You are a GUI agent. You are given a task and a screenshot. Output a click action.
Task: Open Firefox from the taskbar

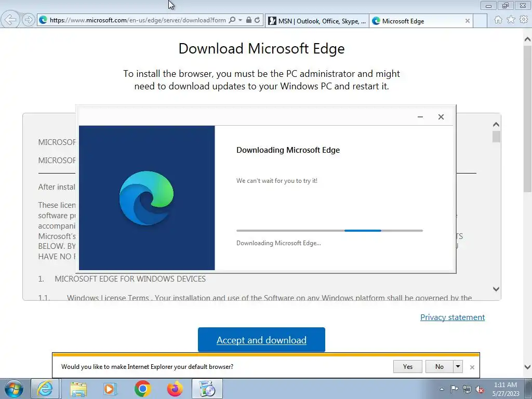point(175,389)
